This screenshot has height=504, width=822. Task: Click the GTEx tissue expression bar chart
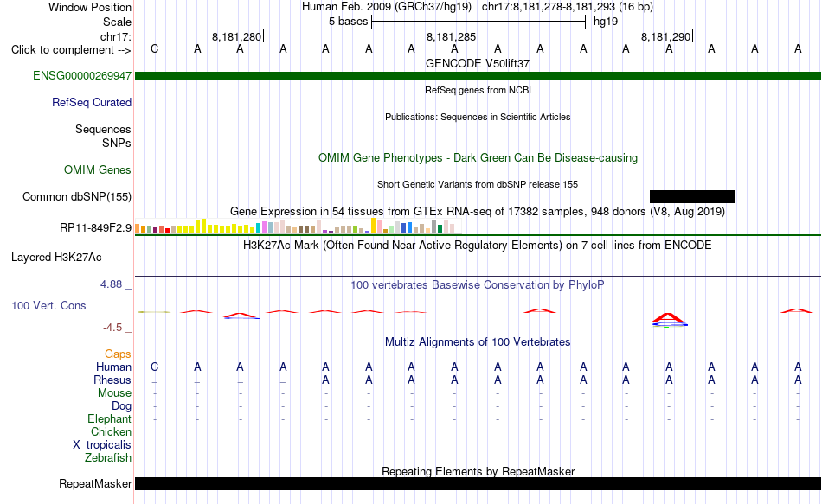298,226
